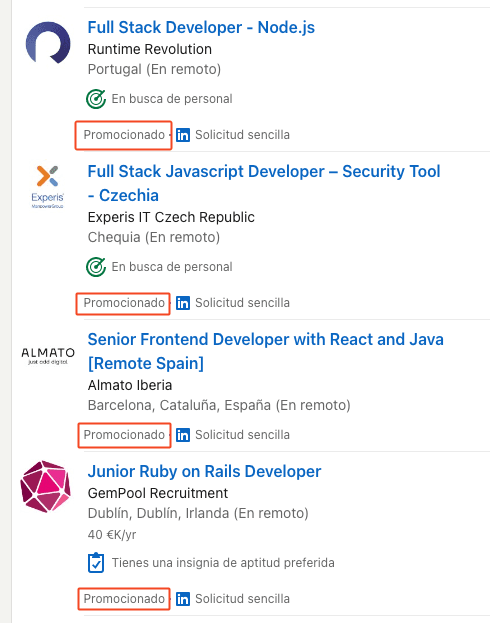Click LinkedIn icon in Almato job row
The width and height of the screenshot is (490, 623).
tap(183, 435)
